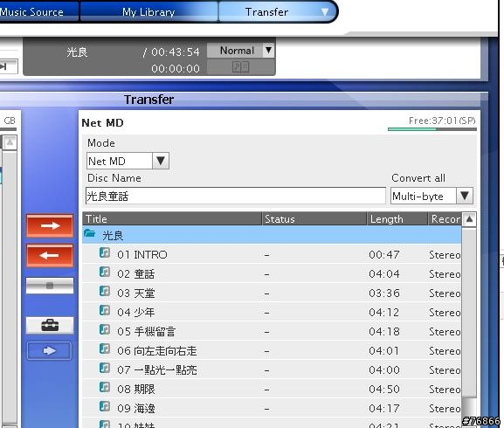This screenshot has width=504, height=428.
Task: Click the red transfer-left arrow button
Action: pos(50,255)
